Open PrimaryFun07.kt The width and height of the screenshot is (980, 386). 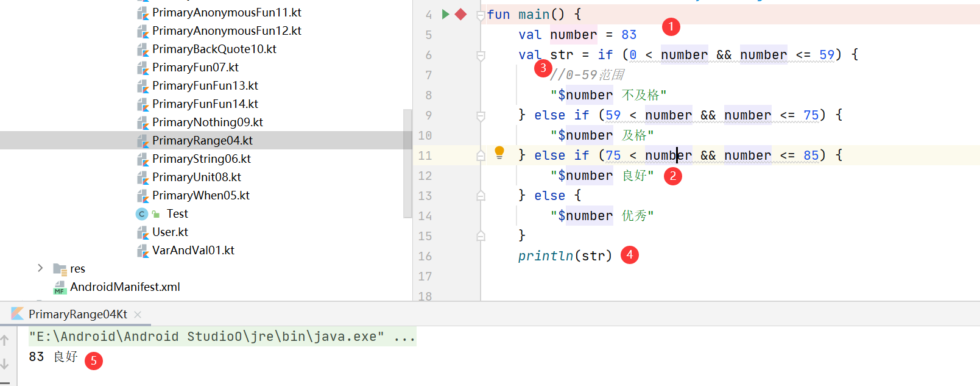[x=196, y=67]
